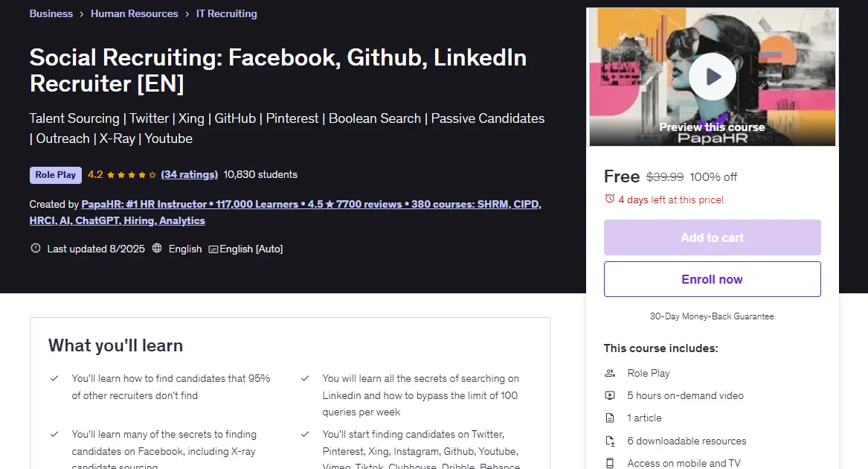This screenshot has height=469, width=868.
Task: Click the course preview thumbnail image
Action: click(712, 77)
